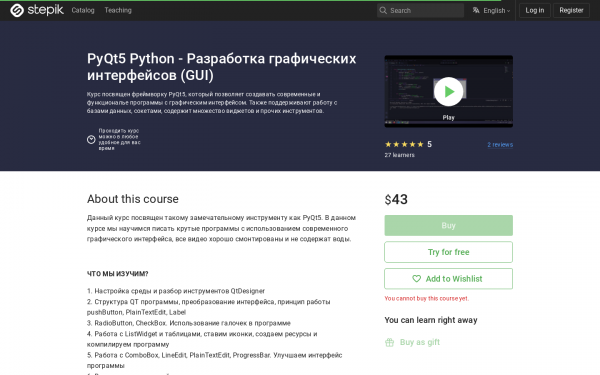Click list item 1 mentioning QtDesigner

point(176,291)
